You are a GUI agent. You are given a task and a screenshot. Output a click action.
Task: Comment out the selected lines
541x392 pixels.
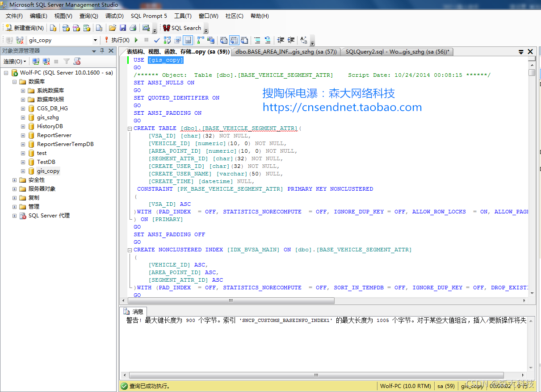(257, 40)
